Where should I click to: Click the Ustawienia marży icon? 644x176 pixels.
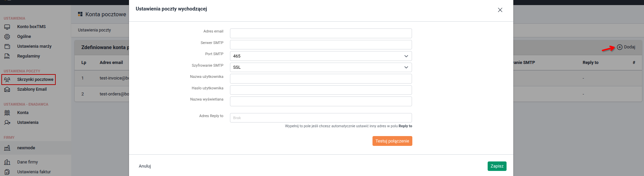click(x=7, y=46)
